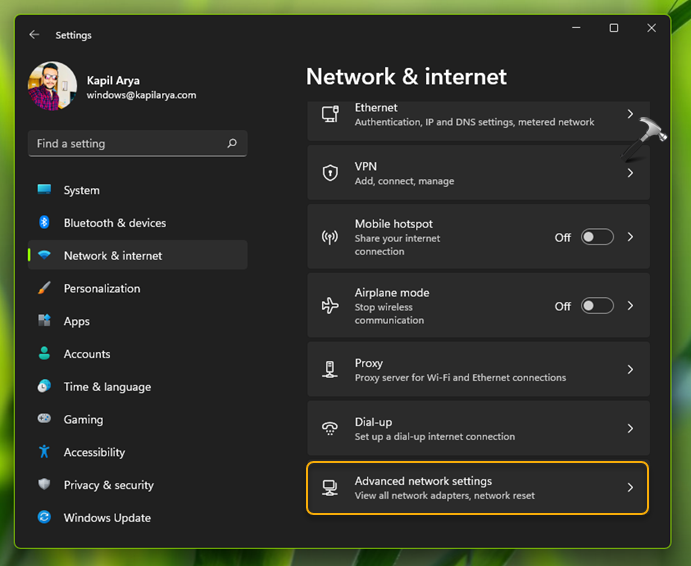Click the Bluetooth & devices icon
Image resolution: width=691 pixels, height=566 pixels.
tap(44, 223)
